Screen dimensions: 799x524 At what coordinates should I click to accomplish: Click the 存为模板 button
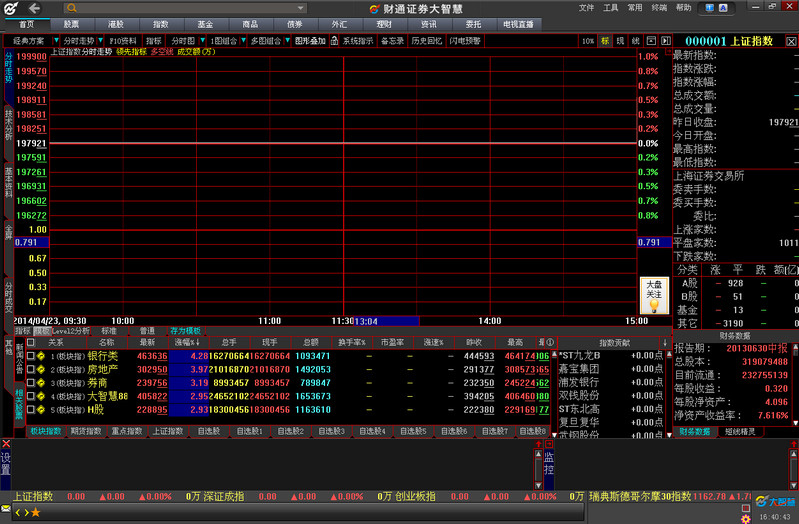tap(185, 331)
